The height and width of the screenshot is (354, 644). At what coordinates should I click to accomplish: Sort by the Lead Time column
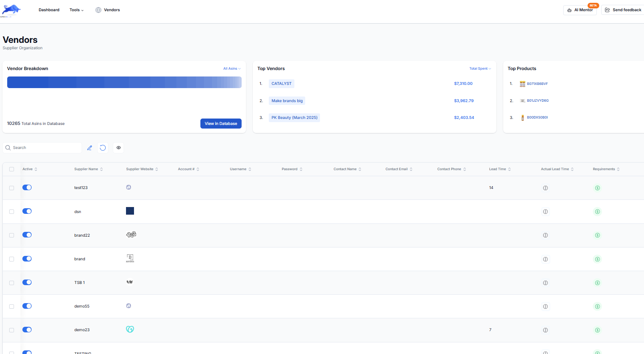point(500,169)
